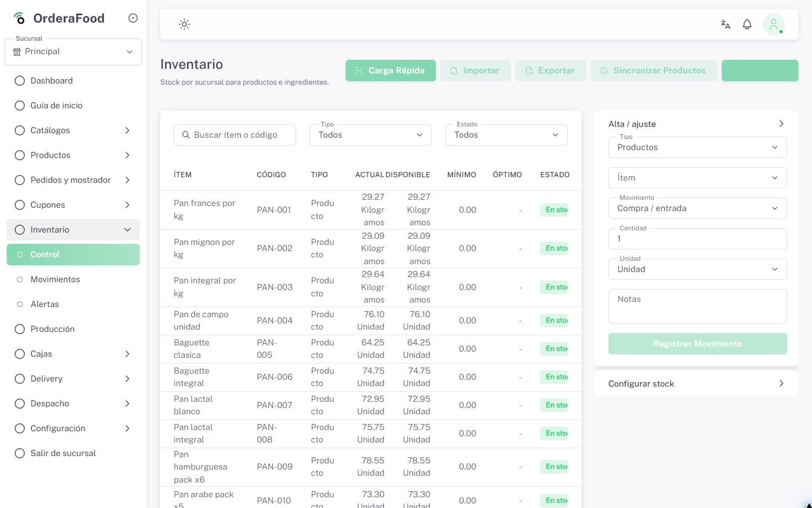This screenshot has height=508, width=812.
Task: Open the Sucursal Principal dropdown
Action: [x=73, y=52]
